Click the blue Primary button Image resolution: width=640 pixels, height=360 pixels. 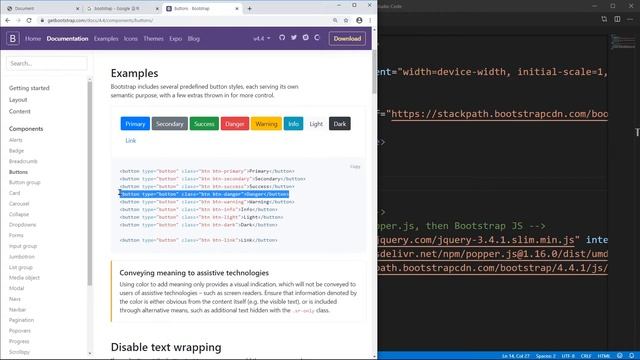pos(135,124)
